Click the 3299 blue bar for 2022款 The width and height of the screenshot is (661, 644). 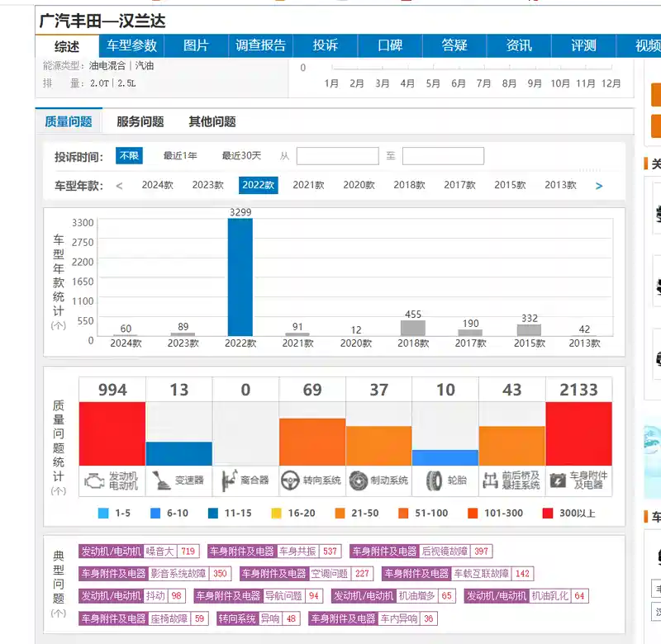(240, 277)
